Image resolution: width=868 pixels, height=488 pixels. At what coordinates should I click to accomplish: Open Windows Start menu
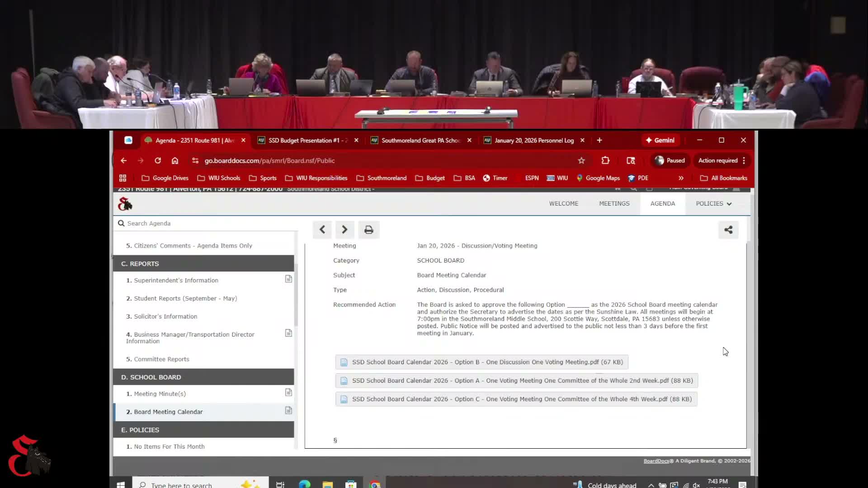(121, 484)
